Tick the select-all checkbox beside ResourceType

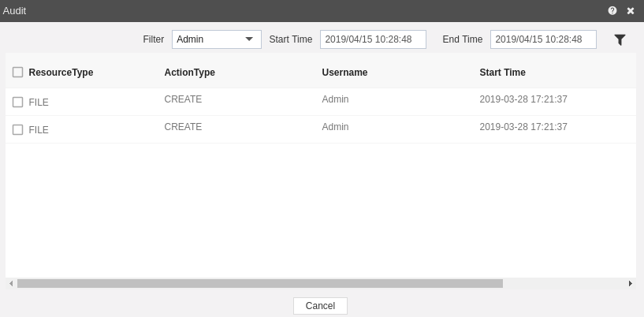[17, 73]
